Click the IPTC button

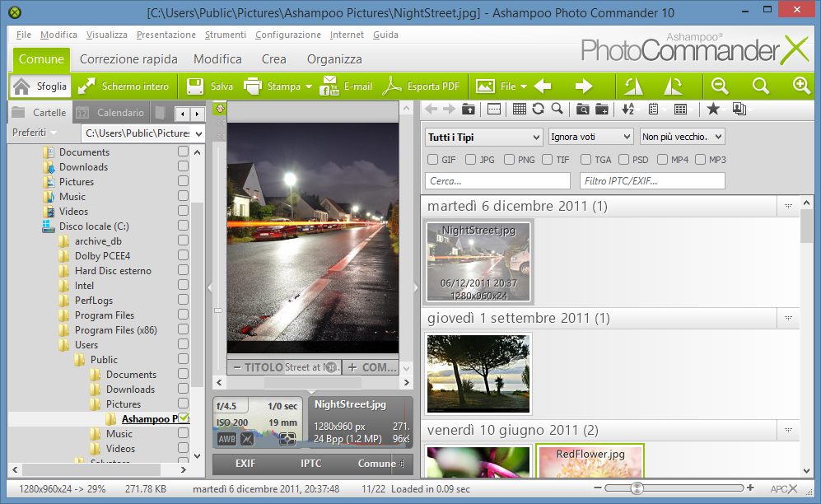point(310,463)
